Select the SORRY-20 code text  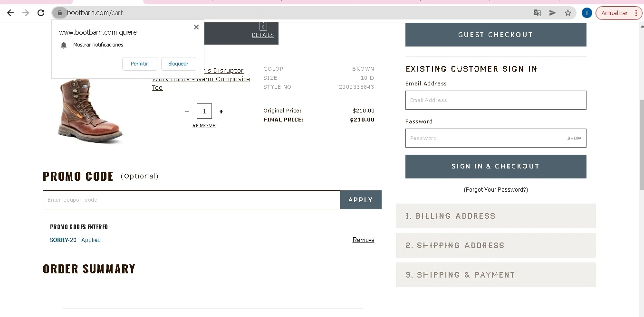[x=63, y=240]
